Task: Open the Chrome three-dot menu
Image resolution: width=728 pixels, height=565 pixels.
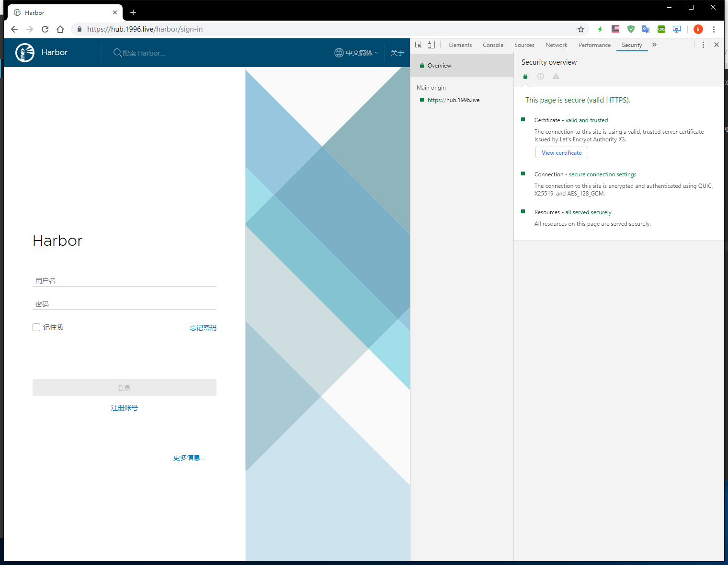Action: click(x=714, y=29)
